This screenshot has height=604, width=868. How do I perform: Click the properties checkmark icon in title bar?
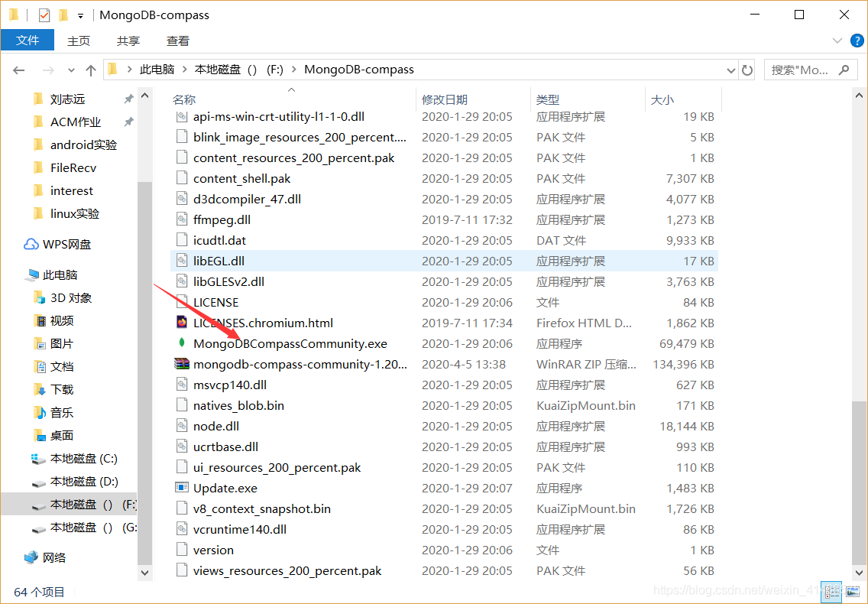44,15
